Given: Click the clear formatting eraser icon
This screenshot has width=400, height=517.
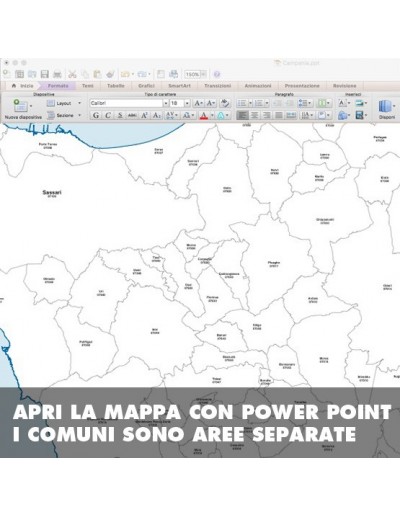Looking at the screenshot, I should [x=225, y=103].
